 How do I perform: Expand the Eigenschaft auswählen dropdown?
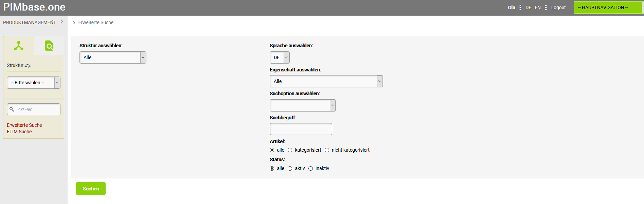pyautogui.click(x=326, y=81)
